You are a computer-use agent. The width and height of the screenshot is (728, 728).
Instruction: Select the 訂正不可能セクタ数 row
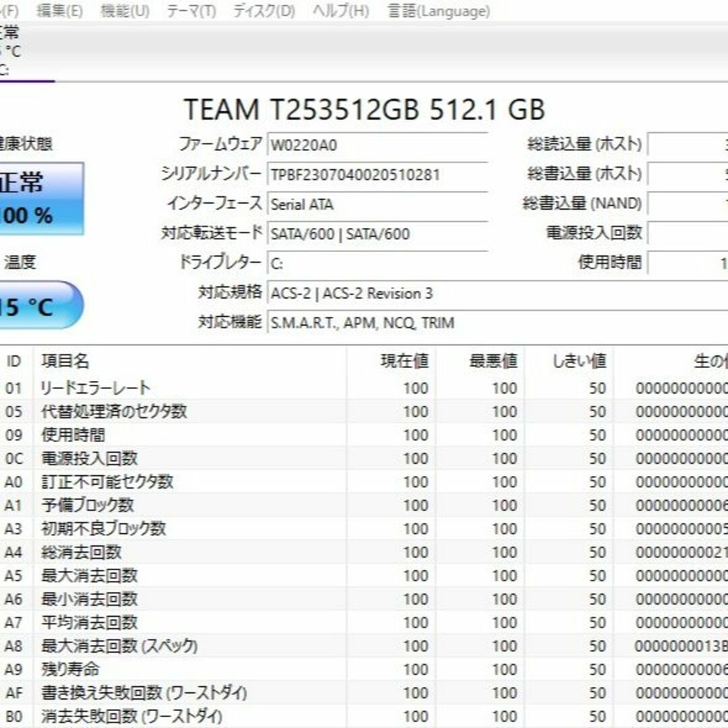pos(364,482)
